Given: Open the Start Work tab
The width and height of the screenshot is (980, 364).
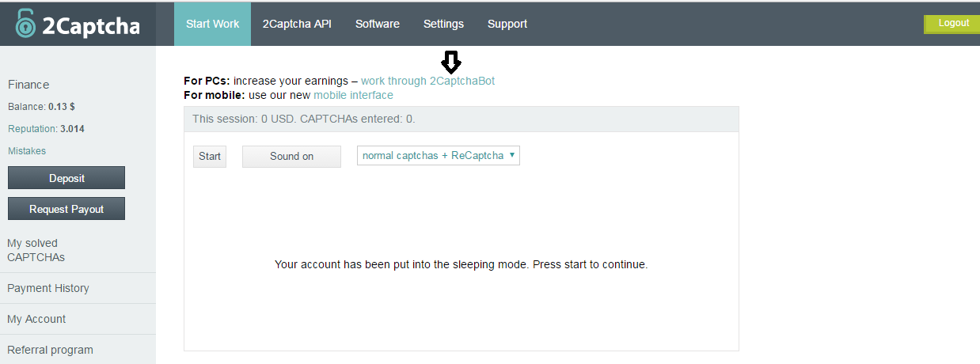Looking at the screenshot, I should [x=212, y=24].
